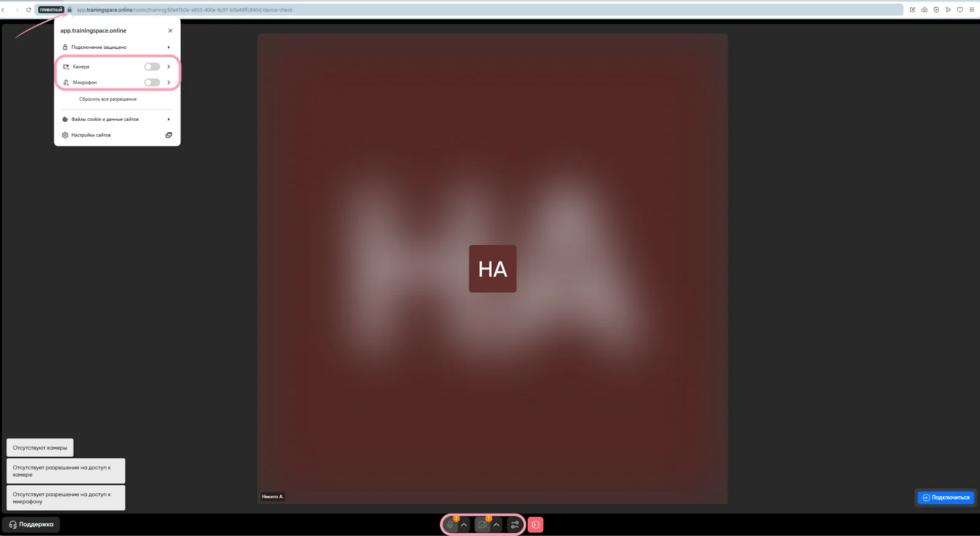Image resolution: width=980 pixels, height=536 pixels.
Task: Click the heart bookmark icon in browser toolbar
Action: tap(960, 10)
